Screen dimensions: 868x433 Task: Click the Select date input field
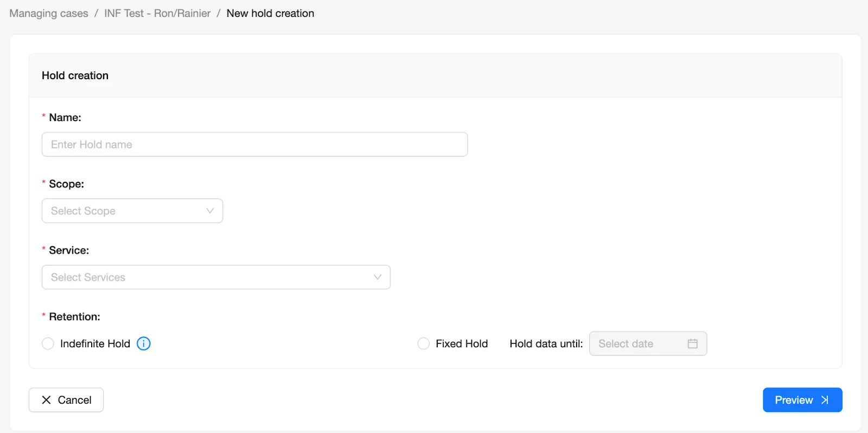pyautogui.click(x=648, y=343)
